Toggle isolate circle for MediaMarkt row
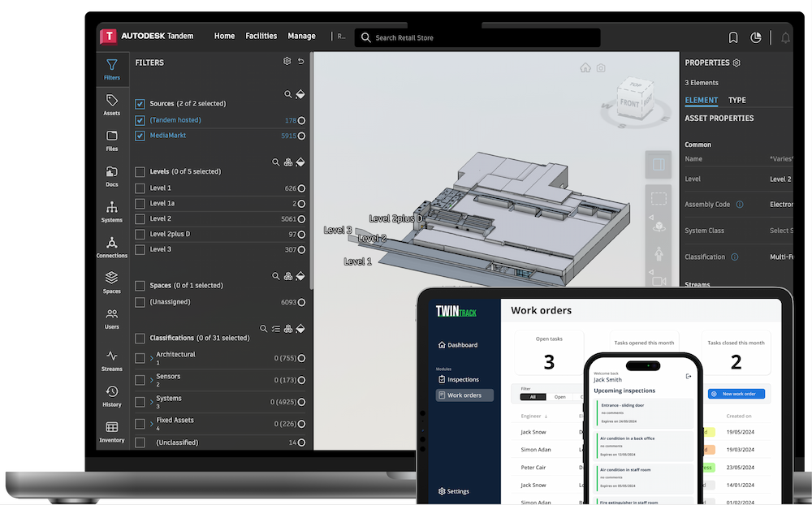Viewport: 812px width, 505px height. click(x=301, y=136)
